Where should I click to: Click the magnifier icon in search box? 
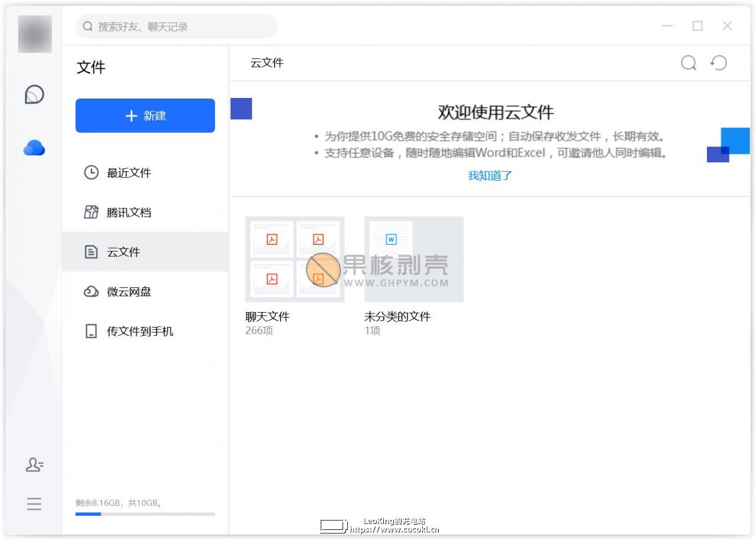click(88, 27)
